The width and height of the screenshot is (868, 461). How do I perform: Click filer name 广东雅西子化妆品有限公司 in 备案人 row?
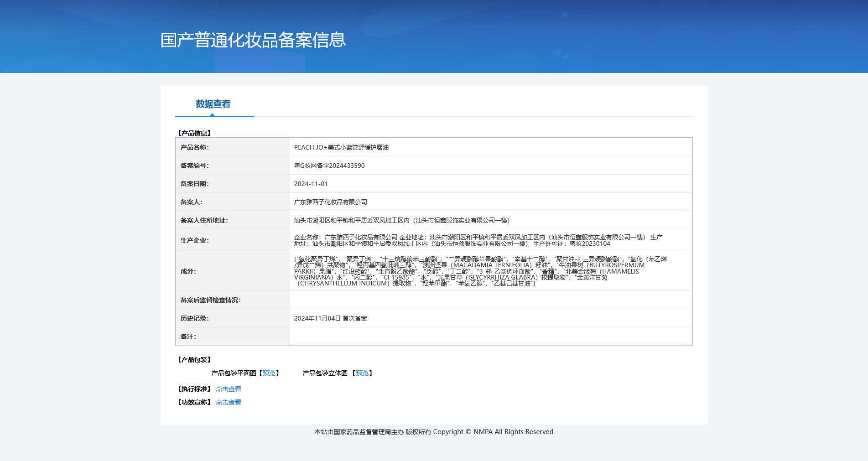(x=331, y=202)
